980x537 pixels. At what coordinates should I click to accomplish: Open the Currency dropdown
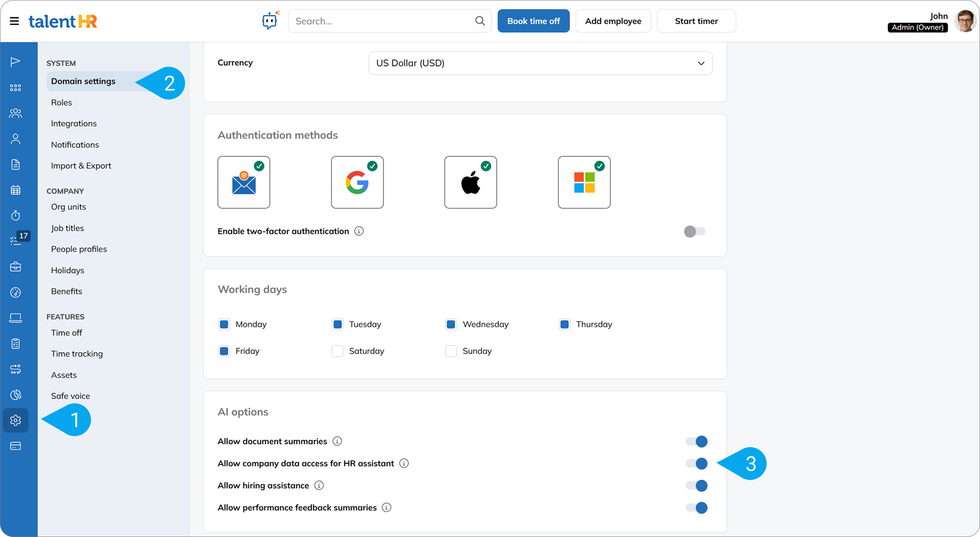pos(540,63)
